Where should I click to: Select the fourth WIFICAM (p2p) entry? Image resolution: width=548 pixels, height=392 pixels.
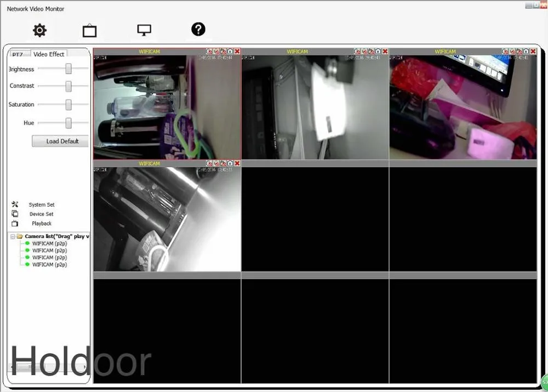pyautogui.click(x=49, y=265)
